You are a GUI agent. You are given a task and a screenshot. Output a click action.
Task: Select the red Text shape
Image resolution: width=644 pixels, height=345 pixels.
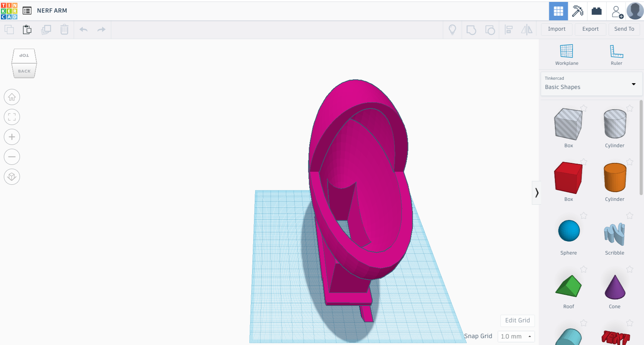tap(616, 337)
